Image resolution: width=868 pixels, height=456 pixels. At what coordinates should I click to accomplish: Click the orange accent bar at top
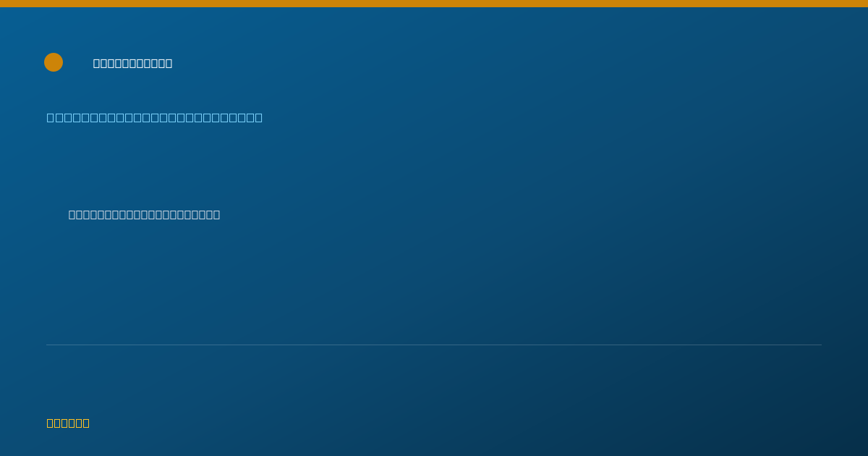[434, 4]
